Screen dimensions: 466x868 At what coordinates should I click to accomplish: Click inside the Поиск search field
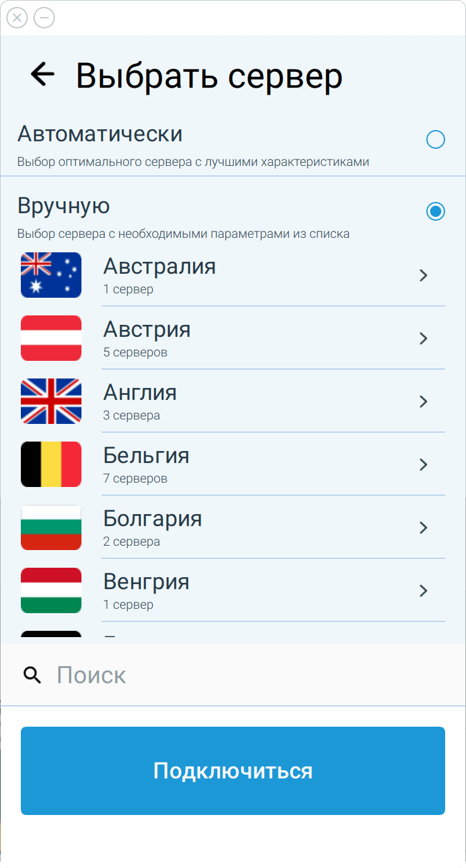189,674
